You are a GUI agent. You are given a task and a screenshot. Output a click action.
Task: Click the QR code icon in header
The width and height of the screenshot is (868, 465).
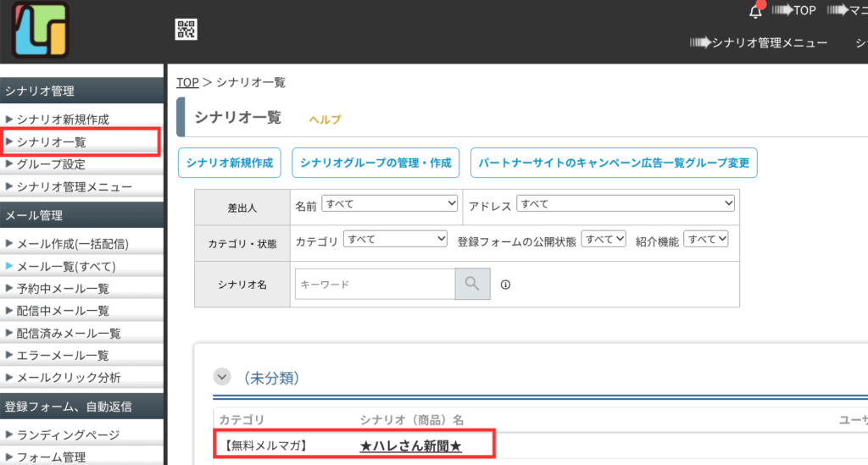[186, 30]
